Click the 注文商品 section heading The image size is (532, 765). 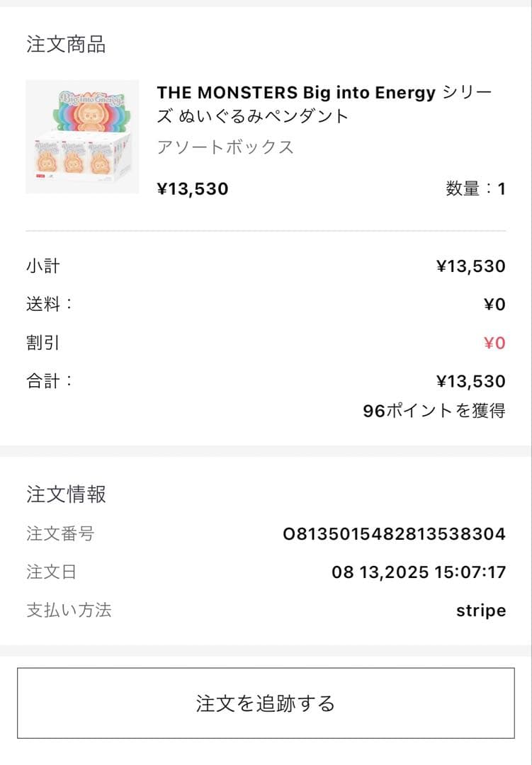[x=66, y=44]
